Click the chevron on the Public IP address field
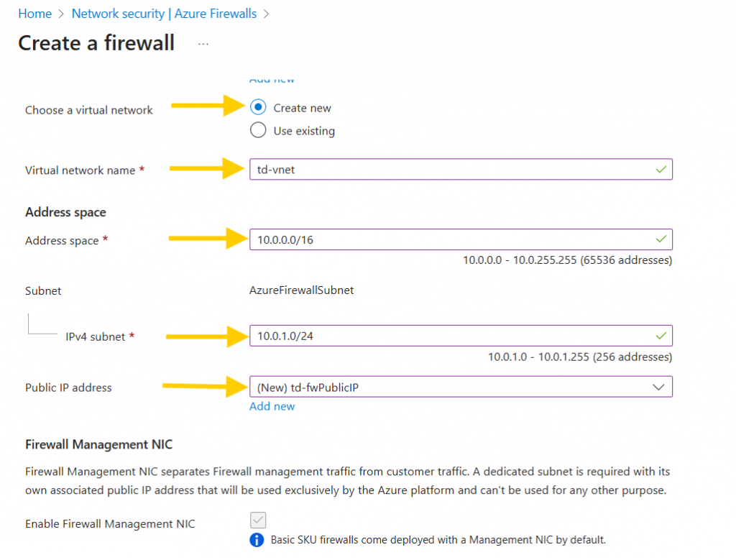The width and height of the screenshot is (736, 560). [x=658, y=387]
